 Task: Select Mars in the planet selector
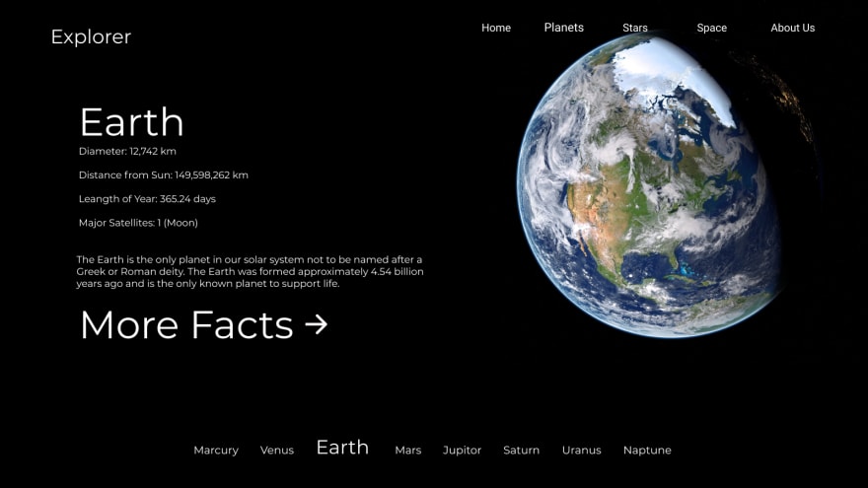[408, 451]
